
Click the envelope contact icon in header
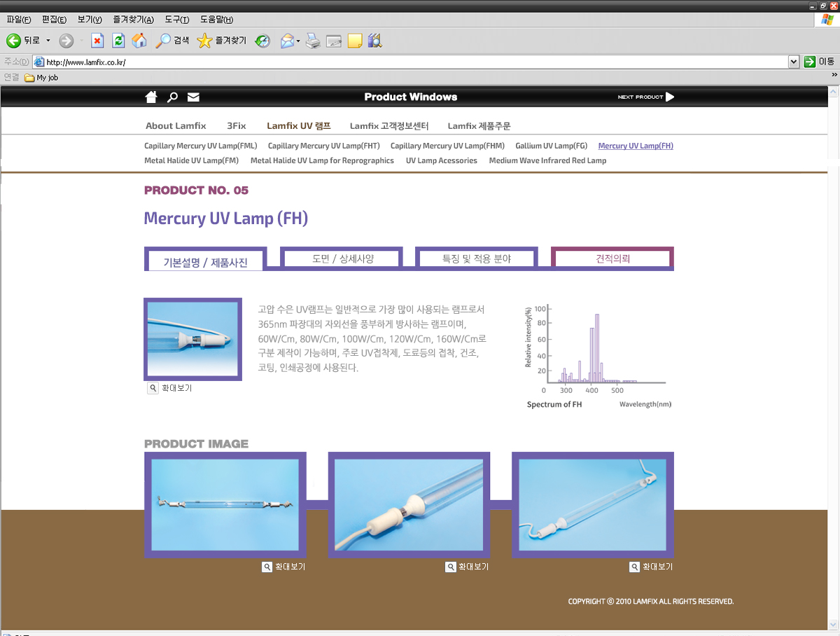[193, 97]
